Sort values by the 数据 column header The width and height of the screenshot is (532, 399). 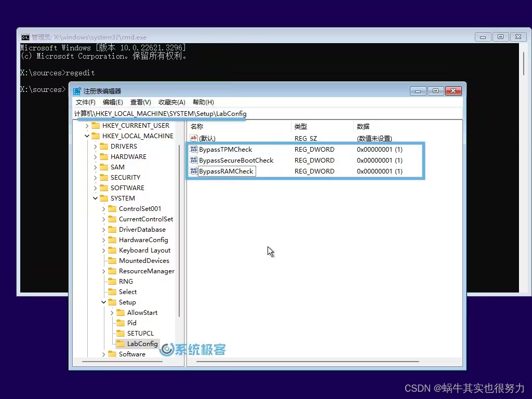point(407,127)
